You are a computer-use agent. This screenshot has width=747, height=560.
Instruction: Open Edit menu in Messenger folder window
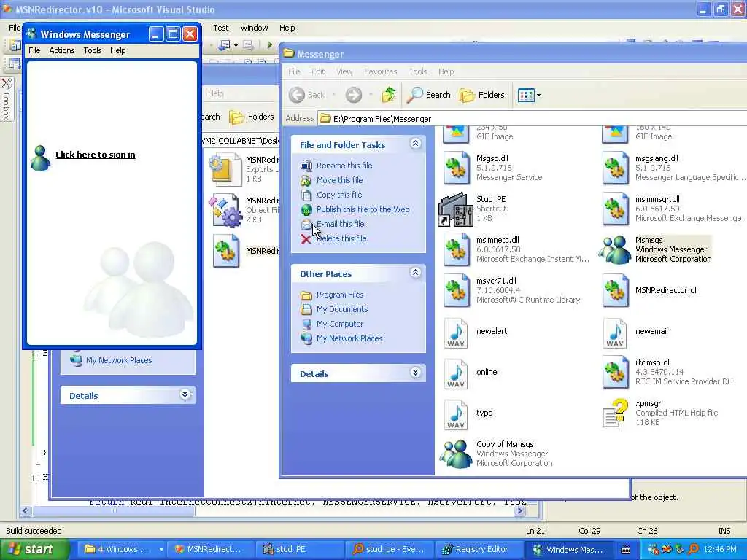pyautogui.click(x=318, y=71)
